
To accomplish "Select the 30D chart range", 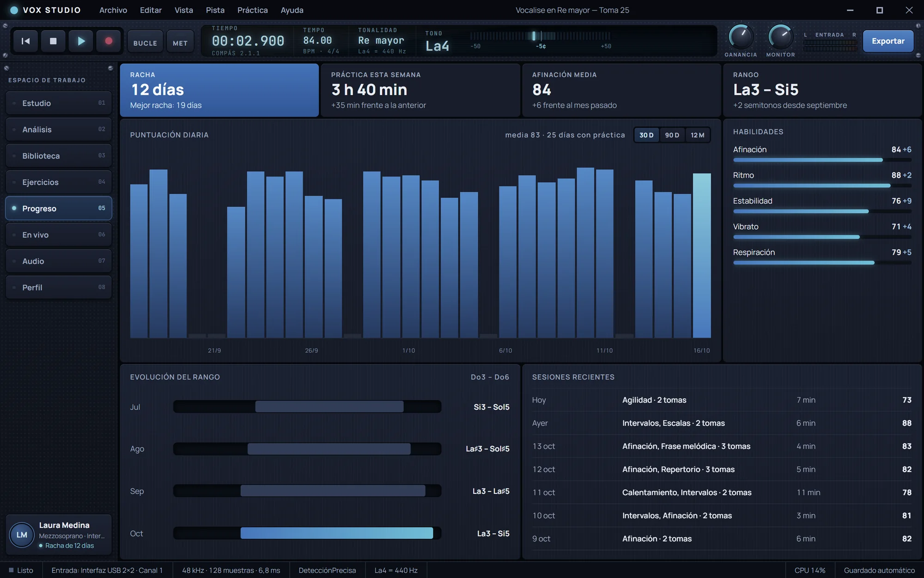I will (x=646, y=135).
